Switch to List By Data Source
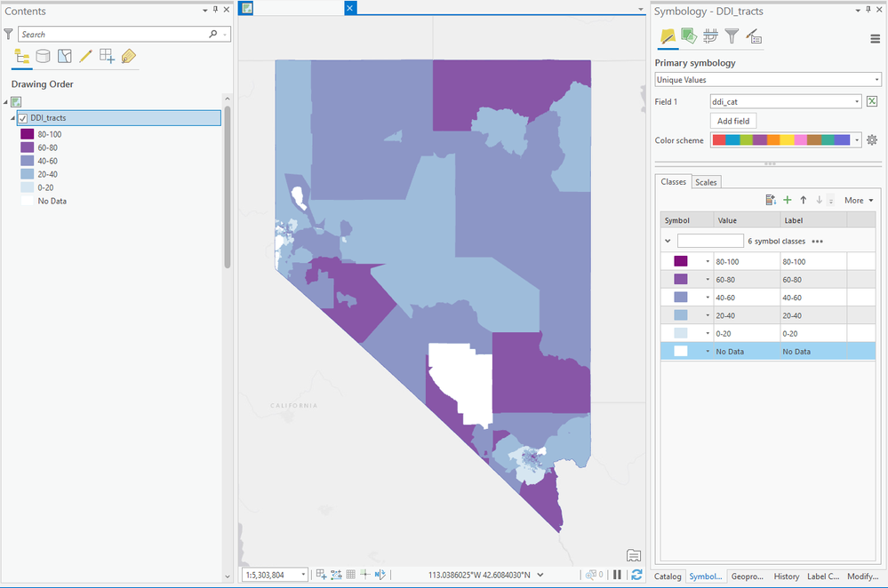This screenshot has height=588, width=888. tap(43, 56)
